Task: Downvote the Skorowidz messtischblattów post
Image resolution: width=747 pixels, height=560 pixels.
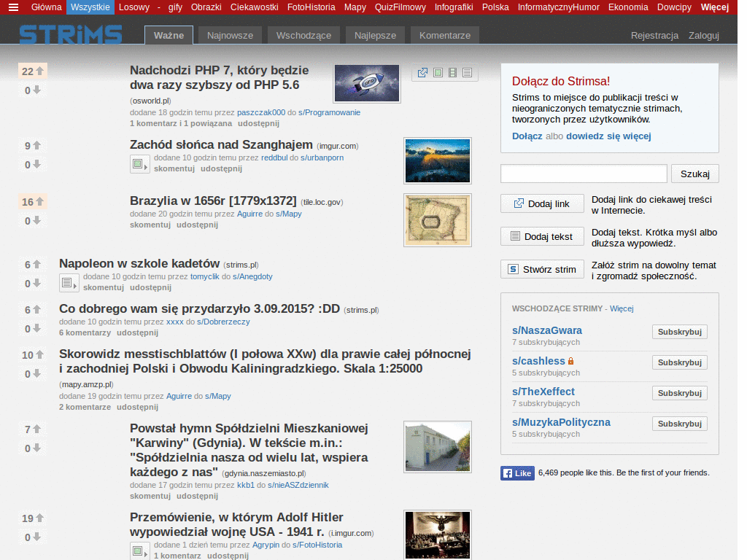Action: click(x=36, y=374)
